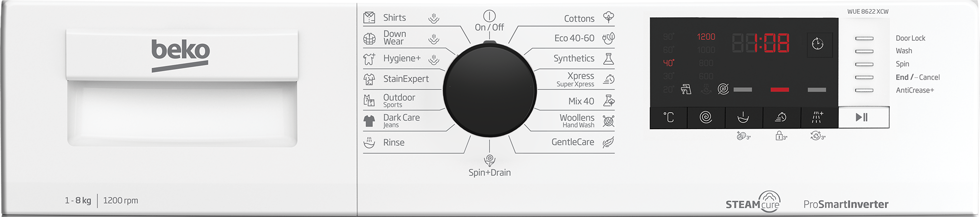Choose the Eco 40-60 program label
The image size is (980, 217).
click(574, 38)
